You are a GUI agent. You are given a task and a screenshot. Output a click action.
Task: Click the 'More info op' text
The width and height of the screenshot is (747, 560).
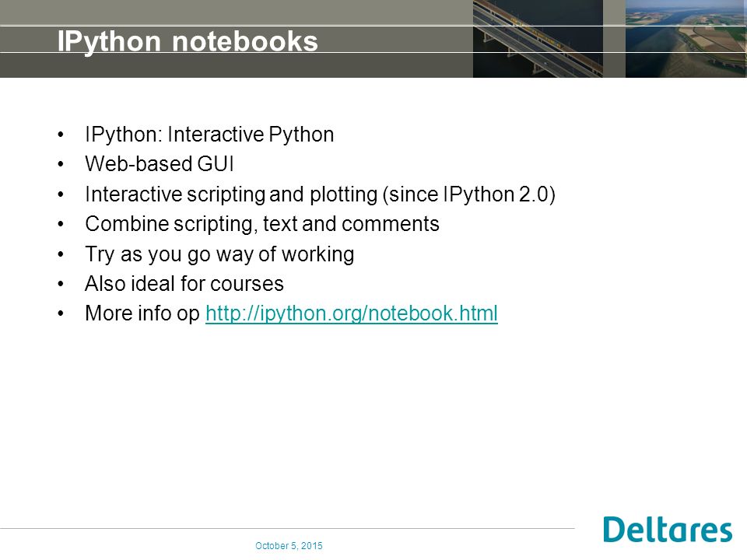click(x=142, y=313)
